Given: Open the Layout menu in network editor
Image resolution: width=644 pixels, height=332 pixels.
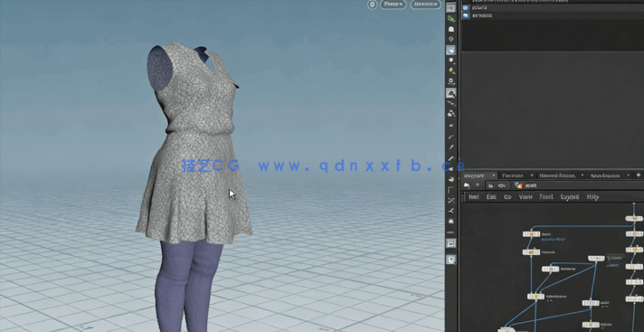Looking at the screenshot, I should coord(570,197).
